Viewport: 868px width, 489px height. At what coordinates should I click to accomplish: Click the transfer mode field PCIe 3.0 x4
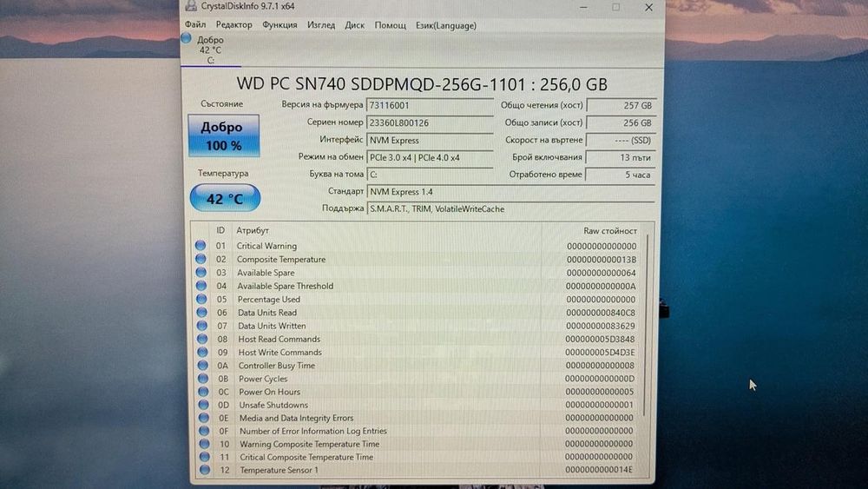[x=430, y=157]
